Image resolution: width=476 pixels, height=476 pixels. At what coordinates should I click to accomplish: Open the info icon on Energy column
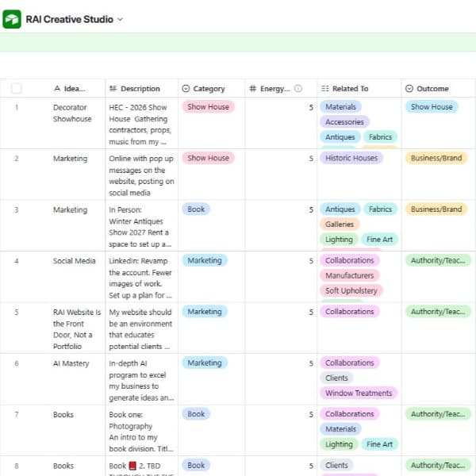coord(298,89)
